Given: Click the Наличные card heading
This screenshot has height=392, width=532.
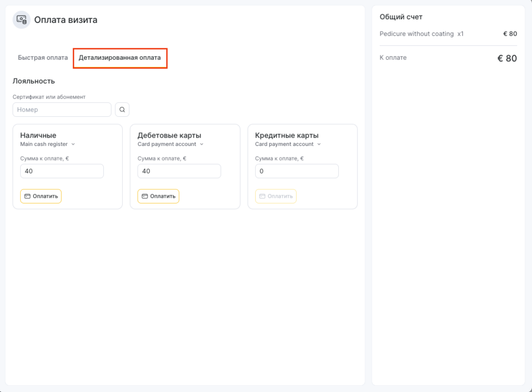Looking at the screenshot, I should 38,136.
